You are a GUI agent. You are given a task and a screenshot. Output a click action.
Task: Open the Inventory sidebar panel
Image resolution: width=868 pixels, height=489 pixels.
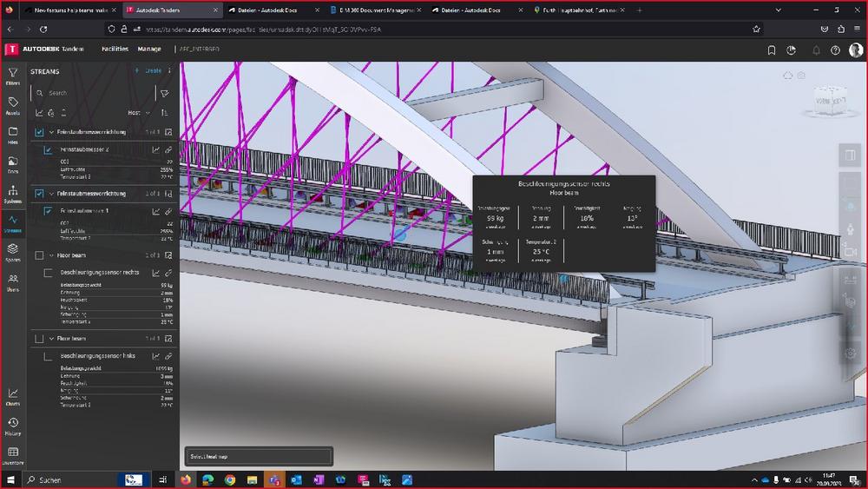point(13,455)
